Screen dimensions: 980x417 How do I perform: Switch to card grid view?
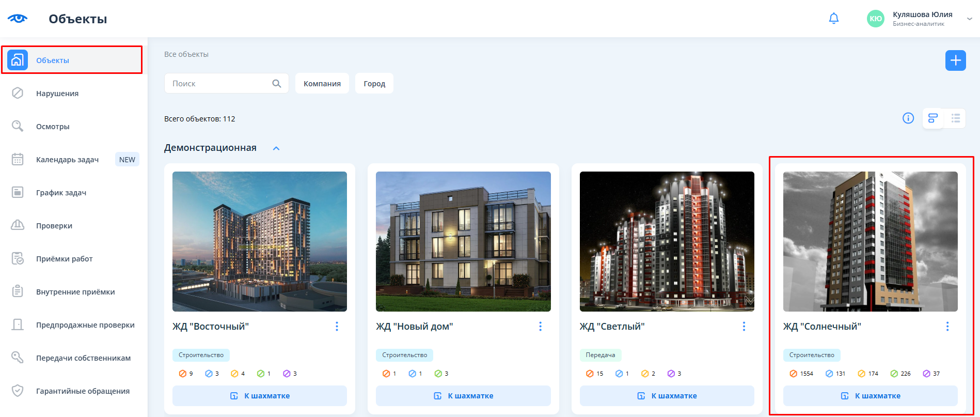[x=932, y=118]
